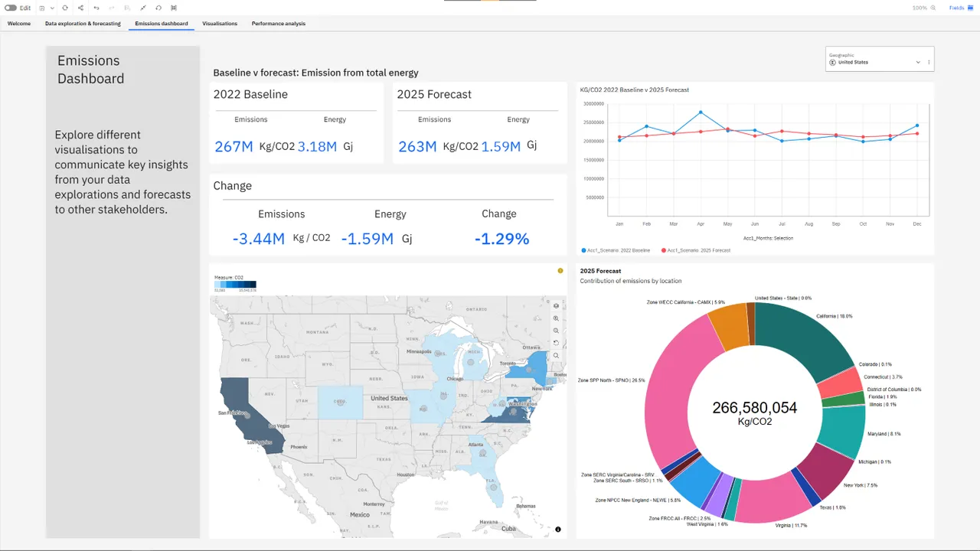
Task: Click the 100% zoom magnifier icon
Action: (933, 8)
